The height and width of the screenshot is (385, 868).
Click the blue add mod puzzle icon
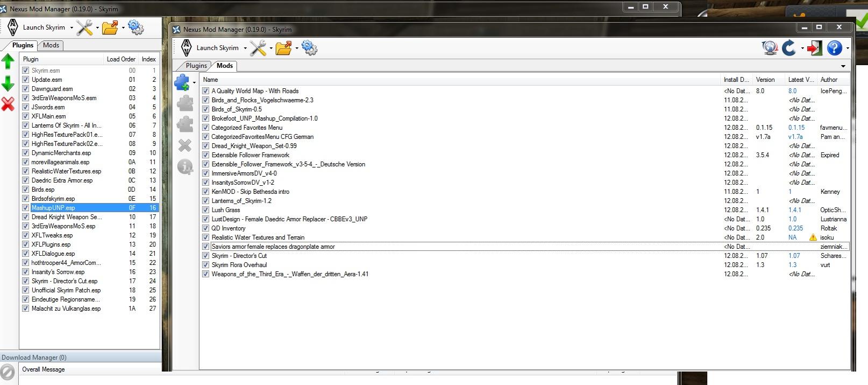[182, 82]
